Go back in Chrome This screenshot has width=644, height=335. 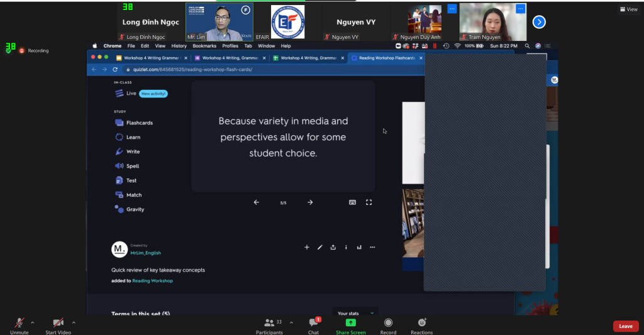pyautogui.click(x=94, y=69)
